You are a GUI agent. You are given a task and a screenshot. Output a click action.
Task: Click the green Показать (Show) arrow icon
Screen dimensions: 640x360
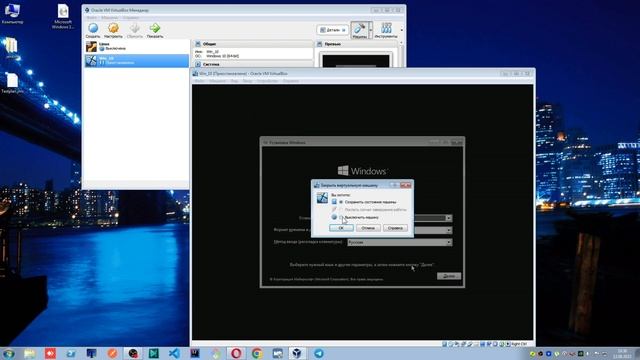(x=155, y=30)
